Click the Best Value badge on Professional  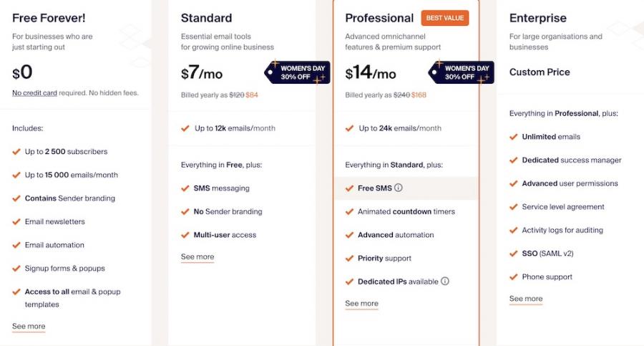(x=445, y=18)
